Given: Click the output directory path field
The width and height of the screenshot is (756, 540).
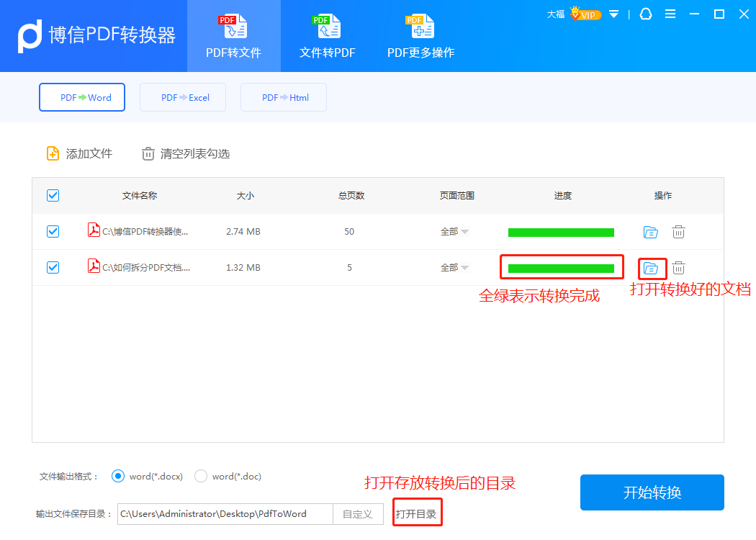Looking at the screenshot, I should click(x=225, y=514).
